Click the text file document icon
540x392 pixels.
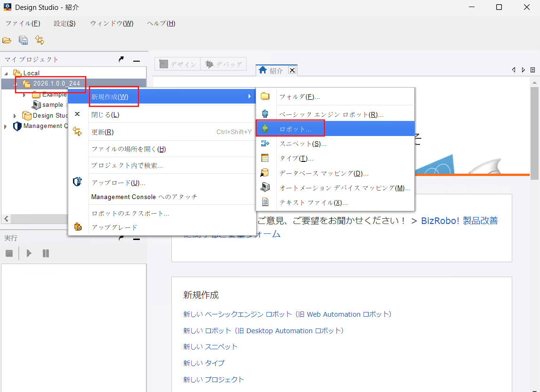[265, 202]
